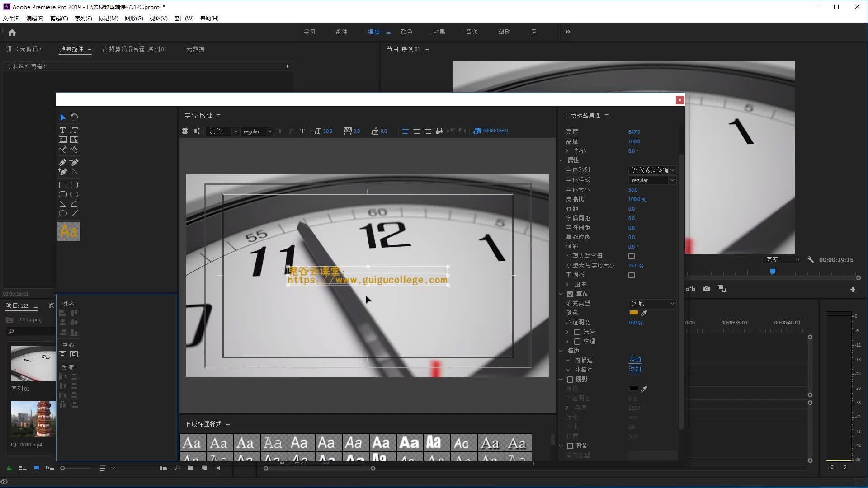
Task: Enable the Texture checkbox
Action: click(577, 342)
